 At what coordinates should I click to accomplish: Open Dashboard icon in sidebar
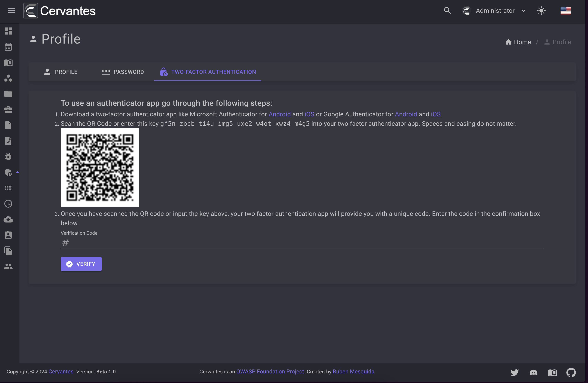point(8,31)
